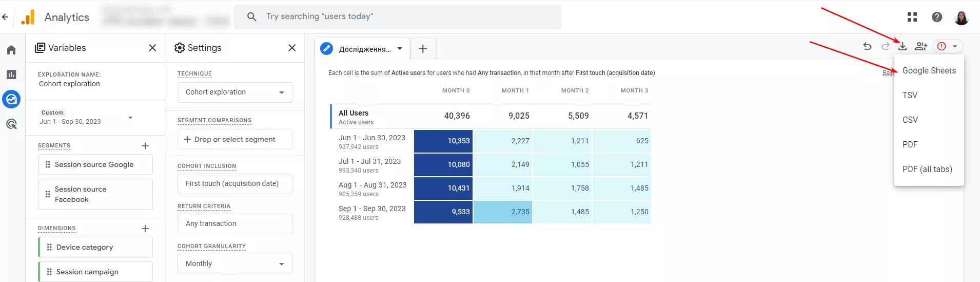The width and height of the screenshot is (980, 282).
Task: Click Drop or select segment box
Action: coord(235,139)
